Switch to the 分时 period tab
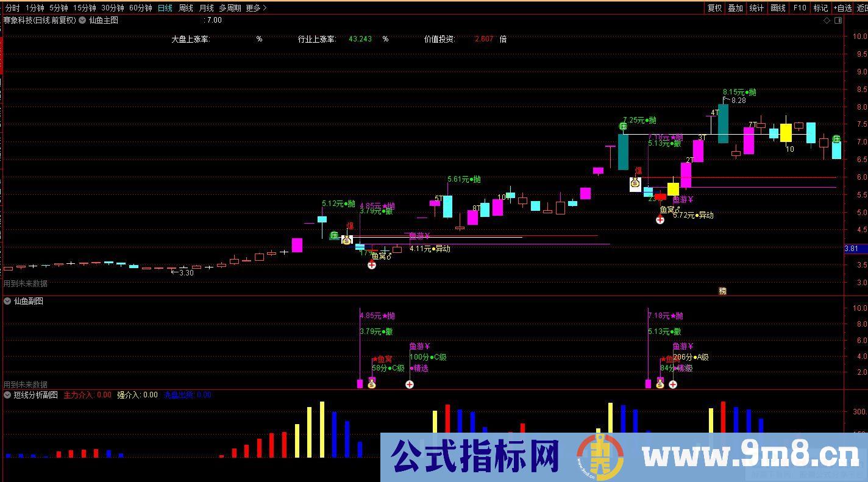Image resolution: width=868 pixels, height=482 pixels. click(12, 8)
